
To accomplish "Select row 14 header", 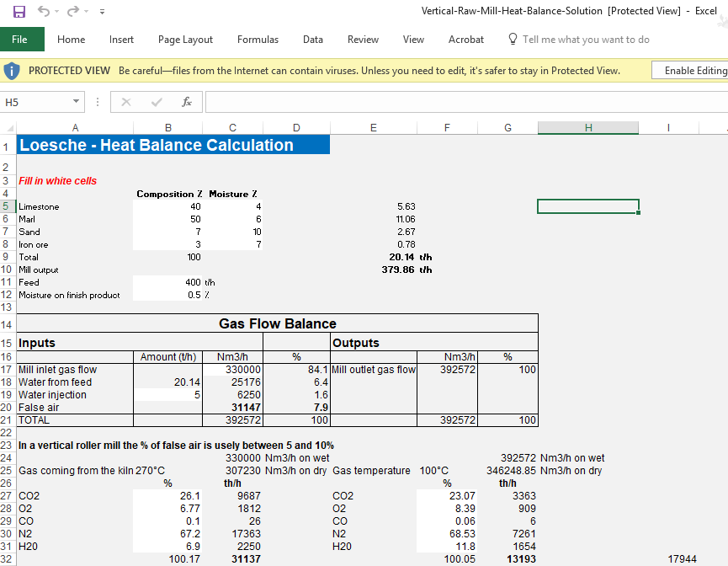I will click(8, 324).
